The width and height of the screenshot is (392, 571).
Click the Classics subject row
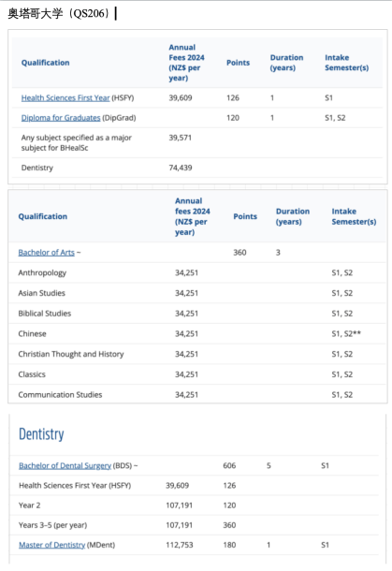coord(197,374)
